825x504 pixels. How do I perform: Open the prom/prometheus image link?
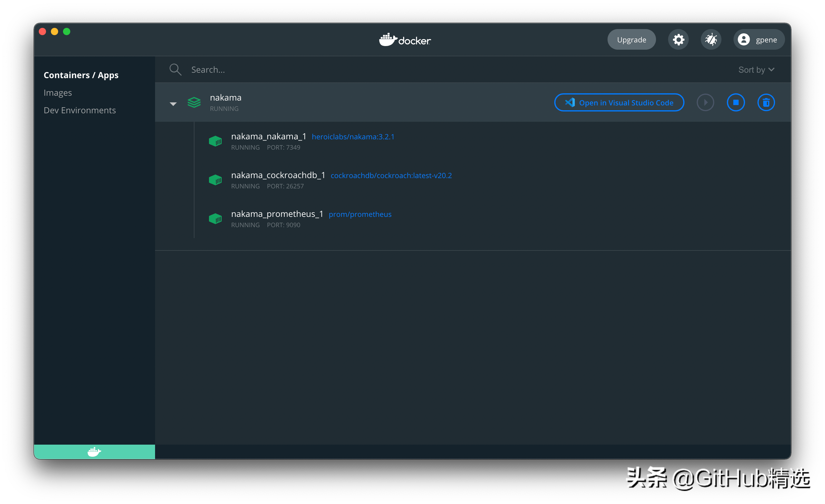point(360,214)
